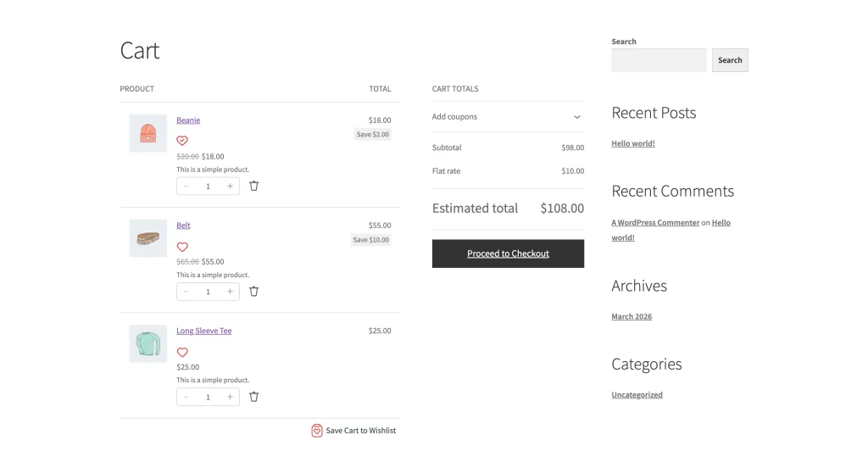868x474 pixels.
Task: Open the Long Sleeve Tee product link
Action: point(203,331)
